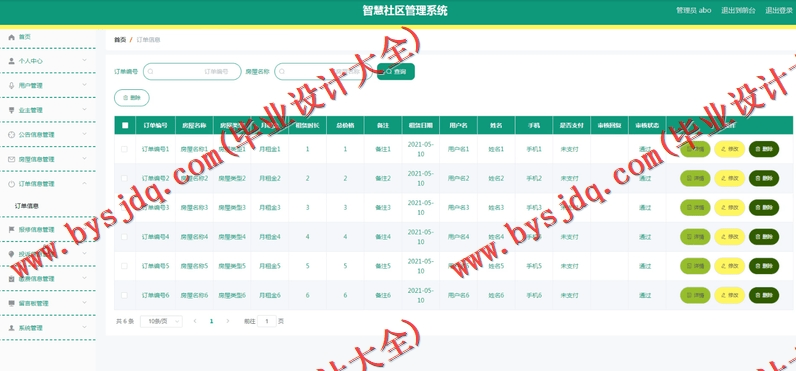Click the outlined 删除 button above table
Viewport: 796px width, 371px height.
click(x=131, y=97)
